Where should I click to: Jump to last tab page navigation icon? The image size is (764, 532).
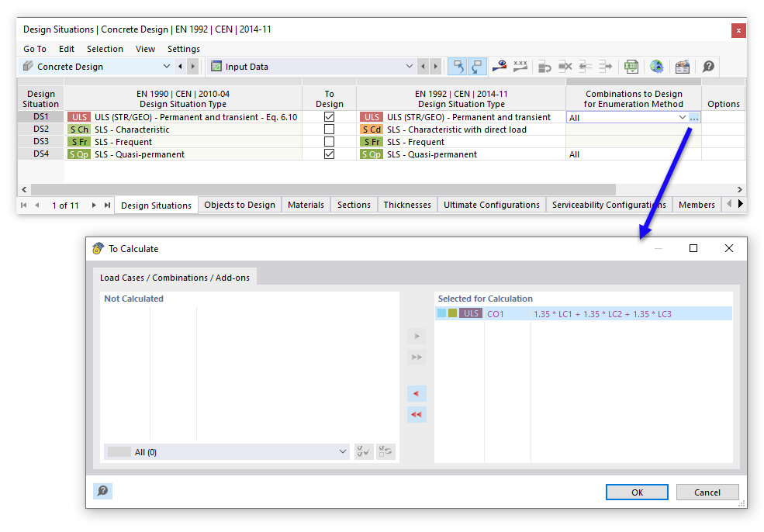click(107, 205)
